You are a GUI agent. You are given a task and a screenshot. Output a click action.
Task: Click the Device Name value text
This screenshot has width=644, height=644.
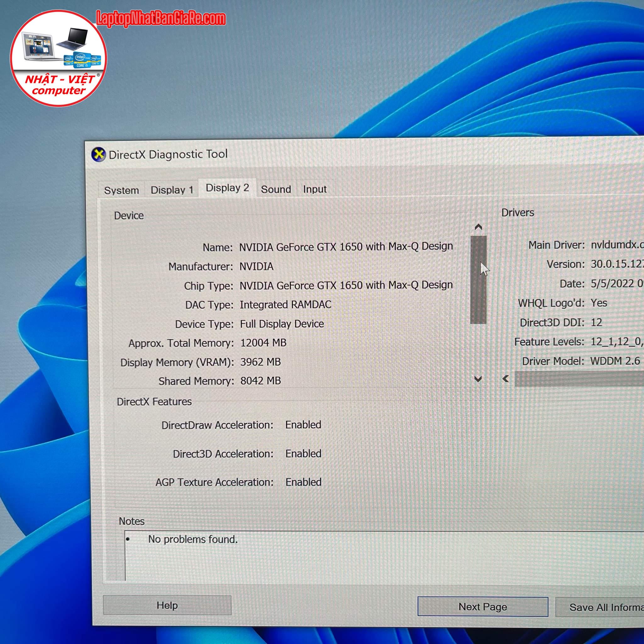tap(346, 247)
